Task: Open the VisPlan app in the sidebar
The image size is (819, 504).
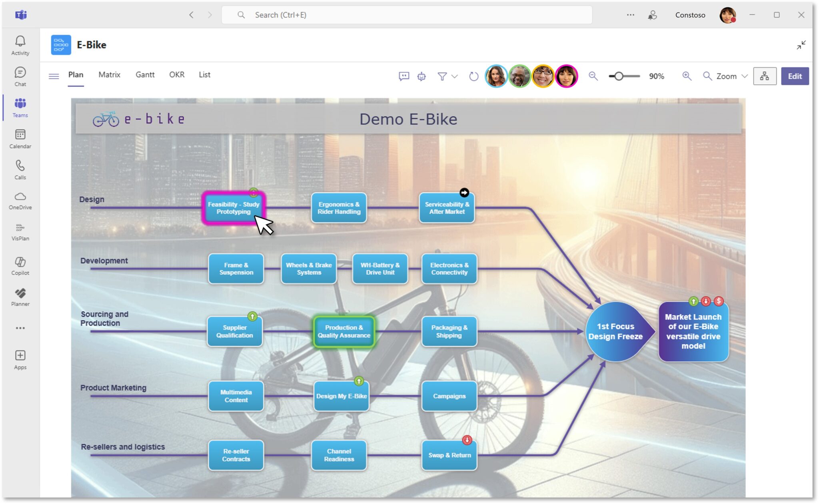Action: (x=20, y=231)
